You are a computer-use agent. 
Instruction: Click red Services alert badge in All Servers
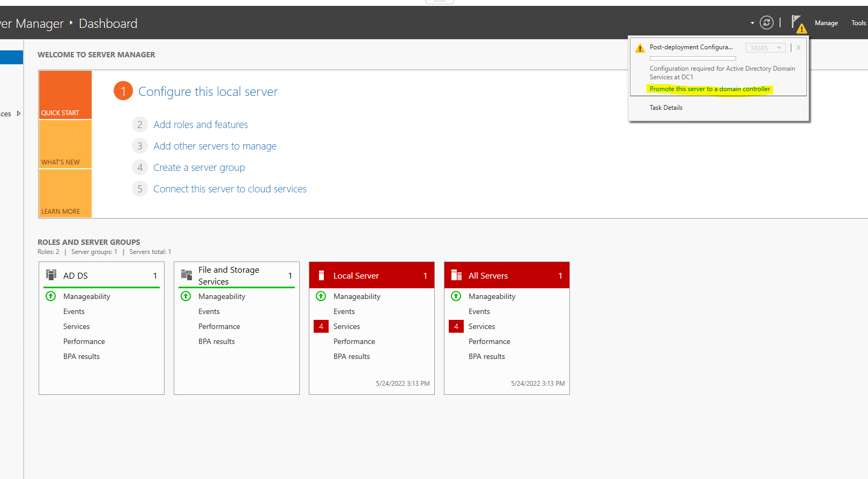click(456, 326)
